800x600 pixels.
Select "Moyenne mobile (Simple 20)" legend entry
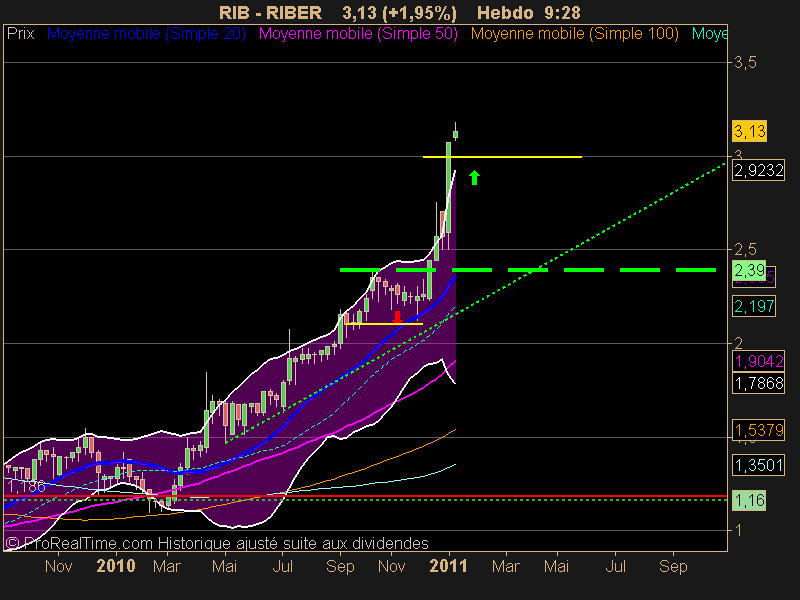(146, 34)
